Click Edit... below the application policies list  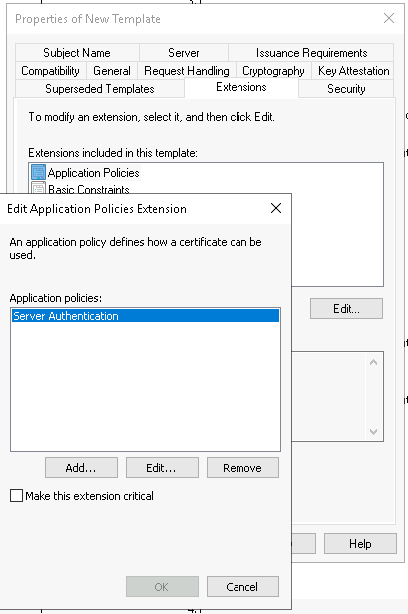[162, 468]
